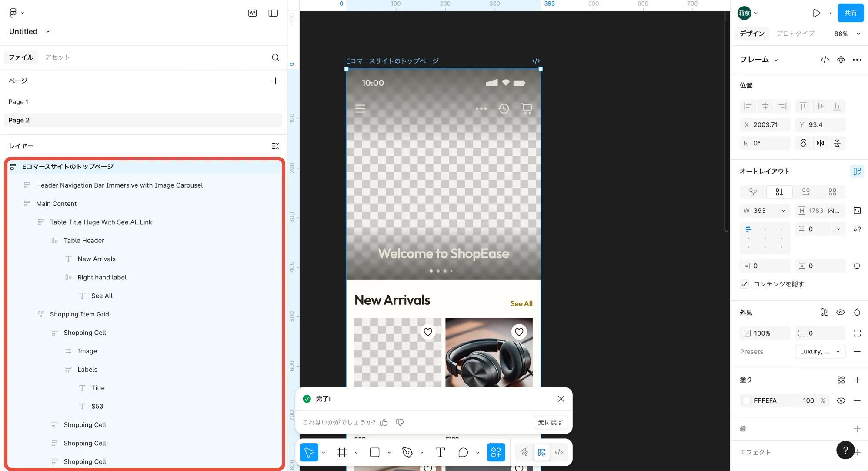The image size is (868, 471).
Task: Click the 元に戻す undo button
Action: (550, 422)
